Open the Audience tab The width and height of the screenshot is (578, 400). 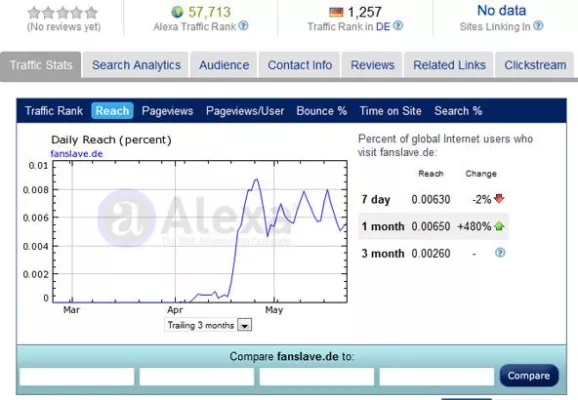tap(224, 65)
